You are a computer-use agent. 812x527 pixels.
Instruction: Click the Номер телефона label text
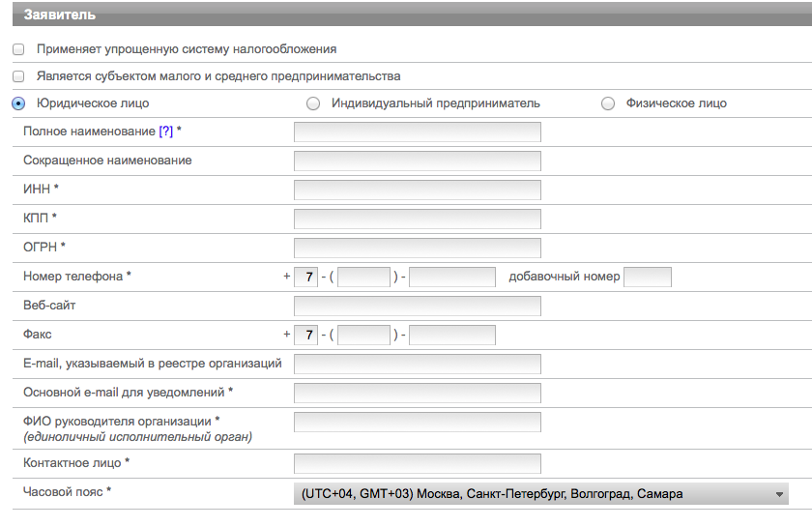click(73, 277)
